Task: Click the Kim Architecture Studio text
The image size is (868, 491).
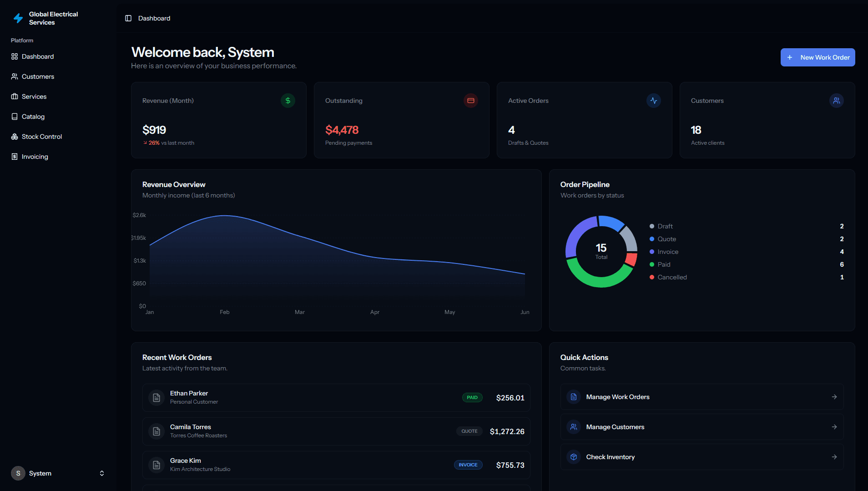Action: [200, 469]
